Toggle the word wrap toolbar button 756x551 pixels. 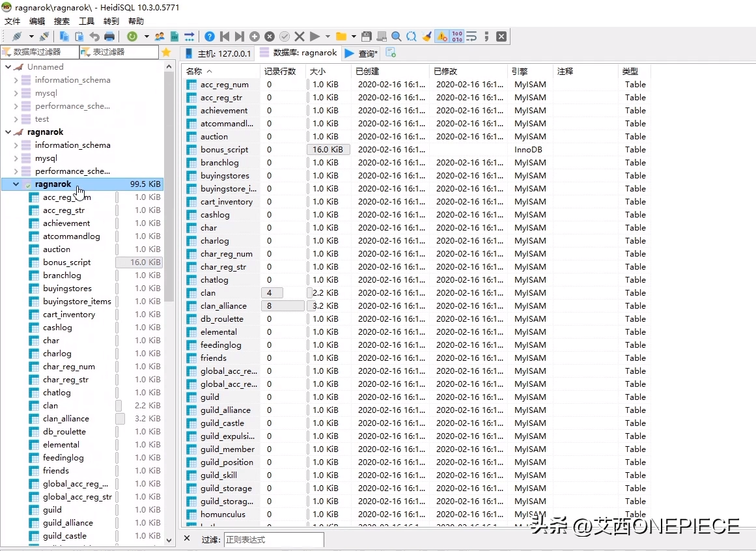coord(471,36)
